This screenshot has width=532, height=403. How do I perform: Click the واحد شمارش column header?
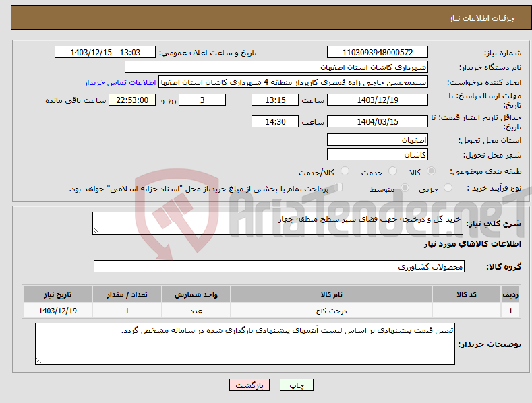(x=196, y=294)
